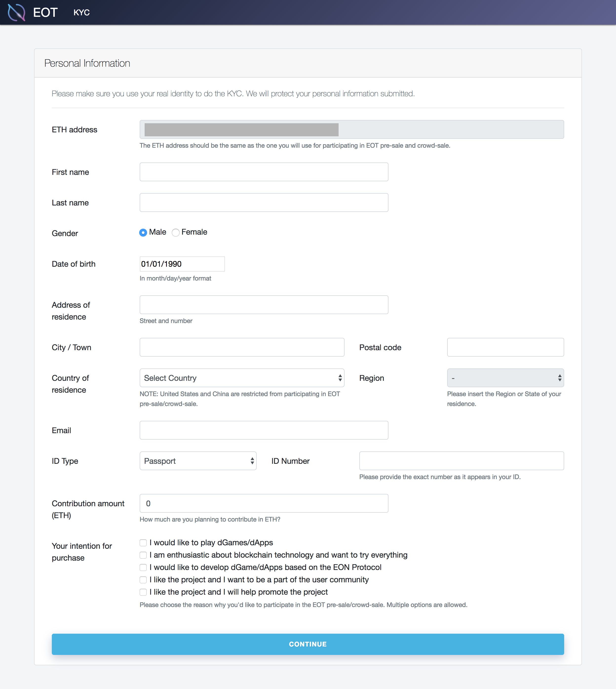Click into the Last name field
The height and width of the screenshot is (689, 616).
coord(264,203)
